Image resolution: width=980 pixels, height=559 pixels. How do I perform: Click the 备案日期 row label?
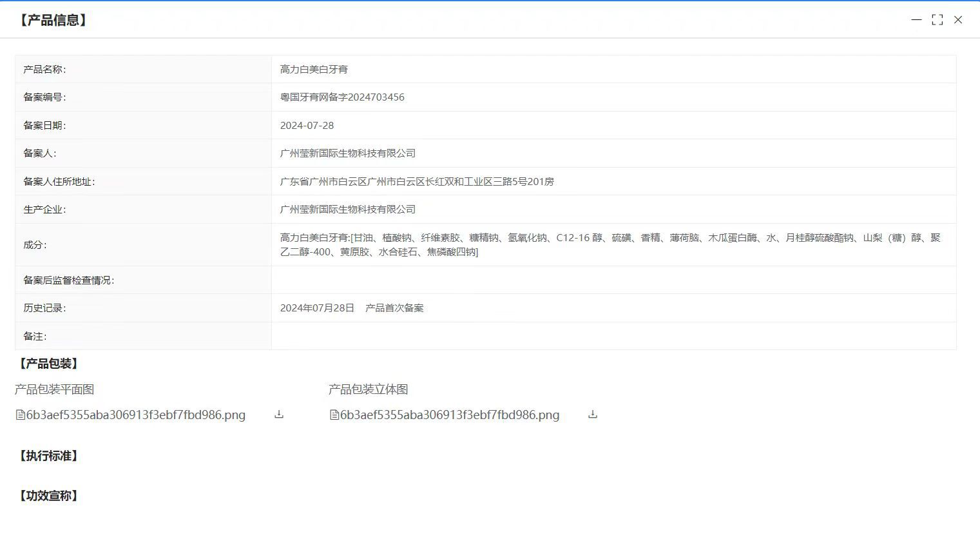pyautogui.click(x=44, y=126)
